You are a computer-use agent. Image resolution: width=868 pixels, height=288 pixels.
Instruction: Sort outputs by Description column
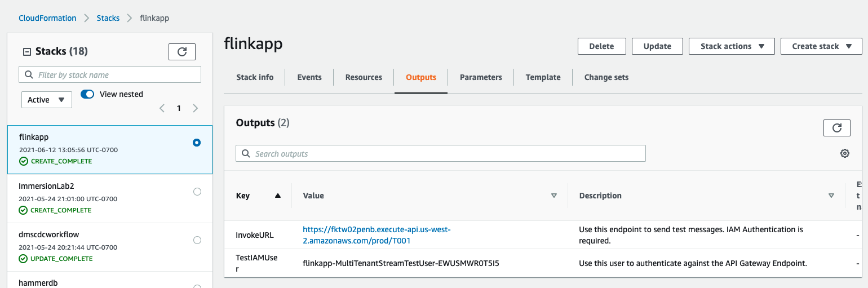pos(831,196)
